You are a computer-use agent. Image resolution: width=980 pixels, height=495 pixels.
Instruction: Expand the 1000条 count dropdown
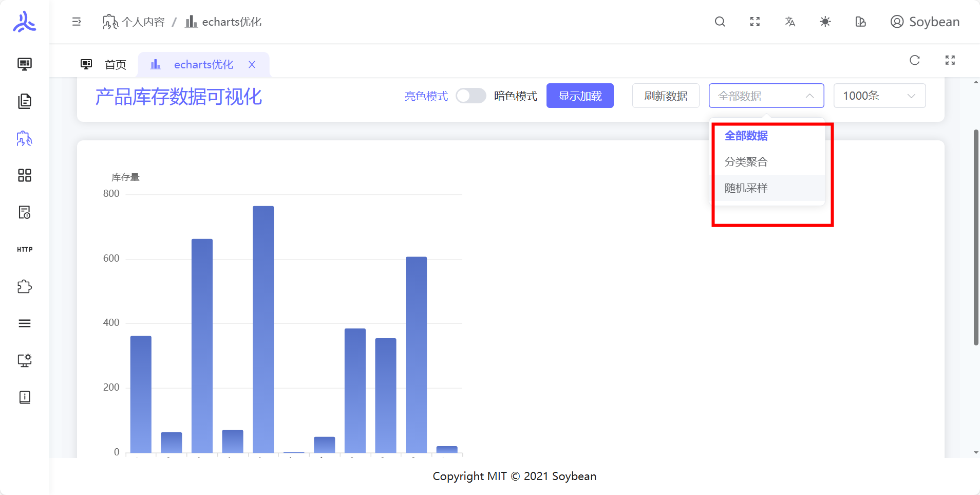879,96
